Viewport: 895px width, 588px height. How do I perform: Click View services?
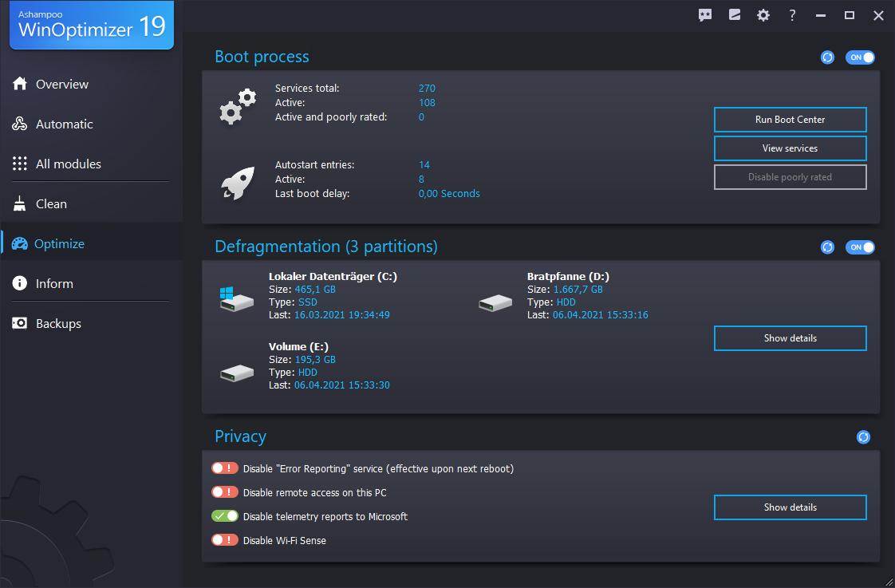tap(790, 148)
